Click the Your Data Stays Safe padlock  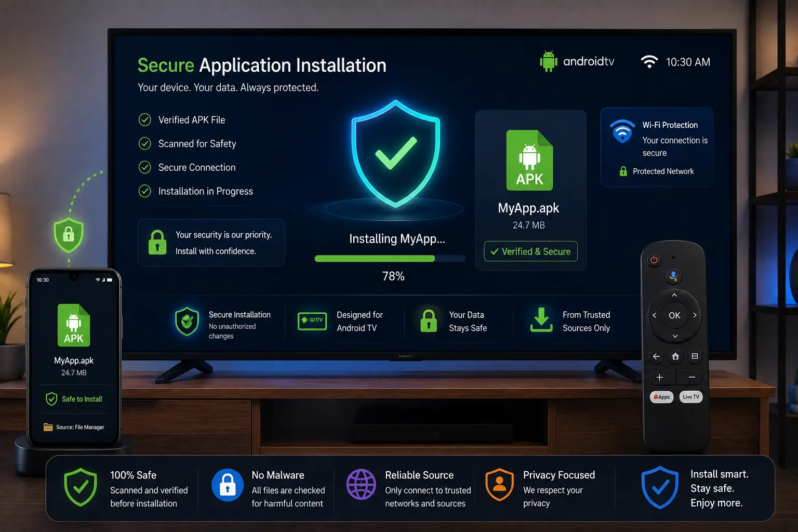tap(429, 321)
